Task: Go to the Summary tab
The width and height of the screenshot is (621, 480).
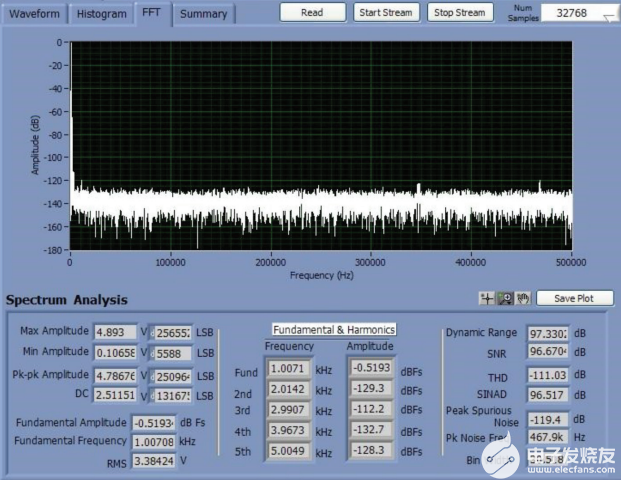Action: (203, 14)
